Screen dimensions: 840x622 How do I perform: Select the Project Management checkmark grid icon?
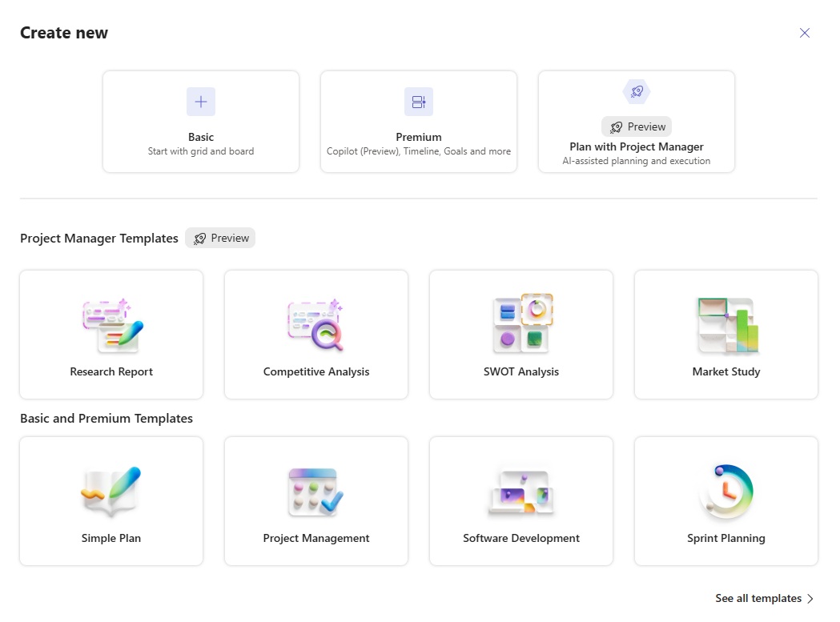(x=316, y=490)
